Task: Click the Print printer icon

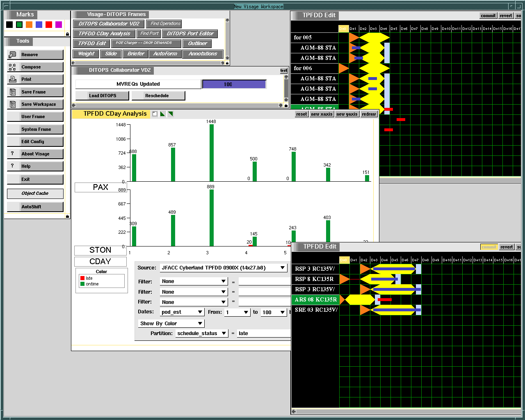Action: tap(12, 79)
